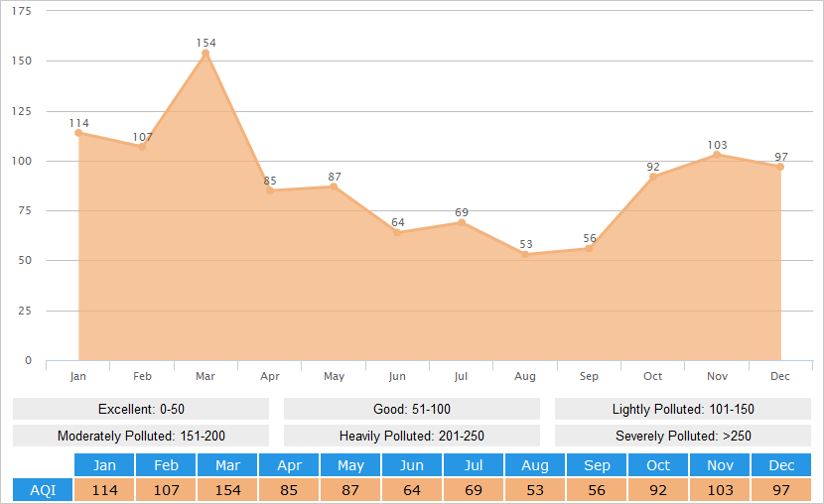
Task: Click the Apr column header in table
Action: [x=289, y=465]
